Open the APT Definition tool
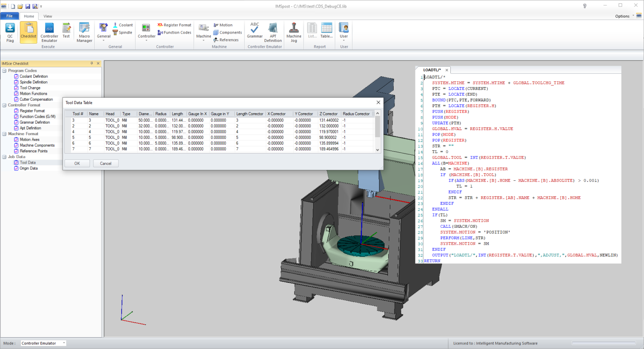Viewport: 644px width, 349px height. (x=273, y=31)
